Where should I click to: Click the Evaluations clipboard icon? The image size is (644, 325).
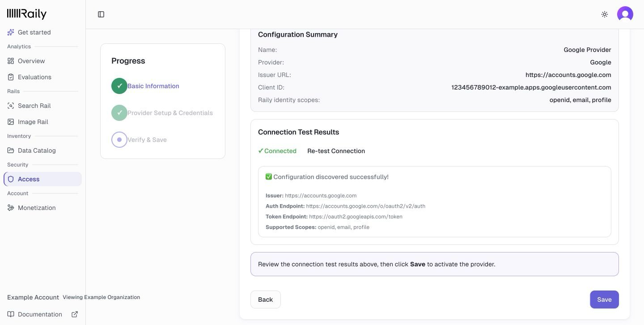pyautogui.click(x=11, y=77)
